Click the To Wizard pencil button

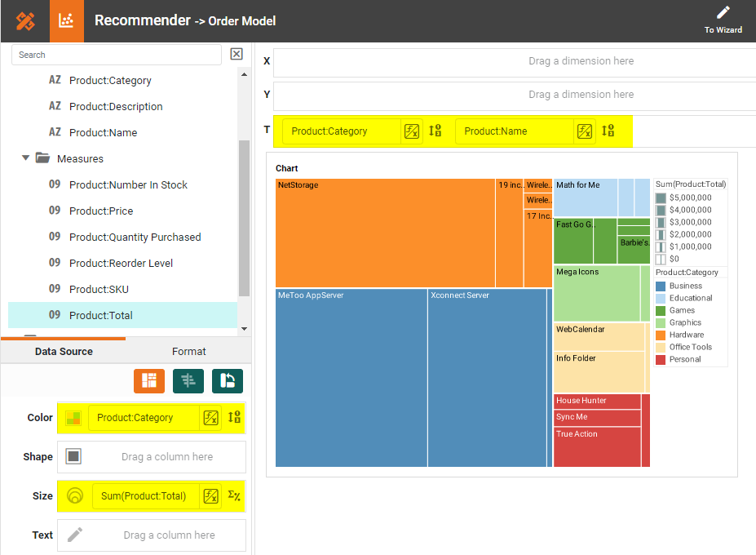pos(723,20)
